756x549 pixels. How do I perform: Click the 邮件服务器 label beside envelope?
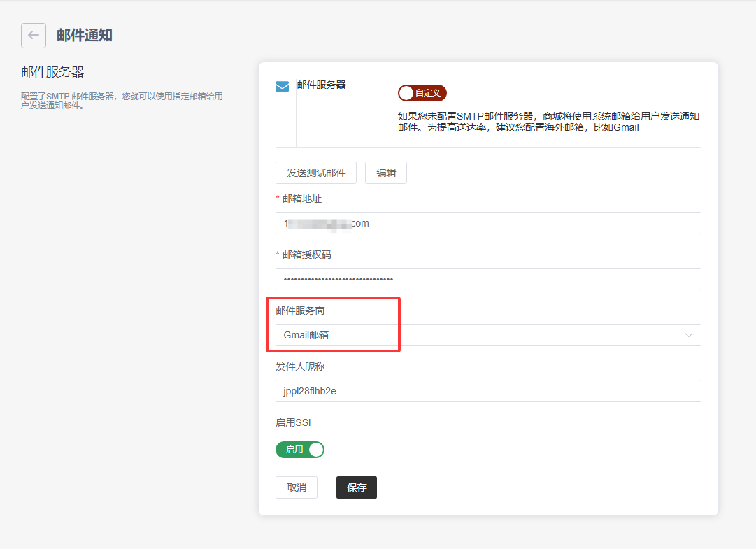click(x=322, y=85)
